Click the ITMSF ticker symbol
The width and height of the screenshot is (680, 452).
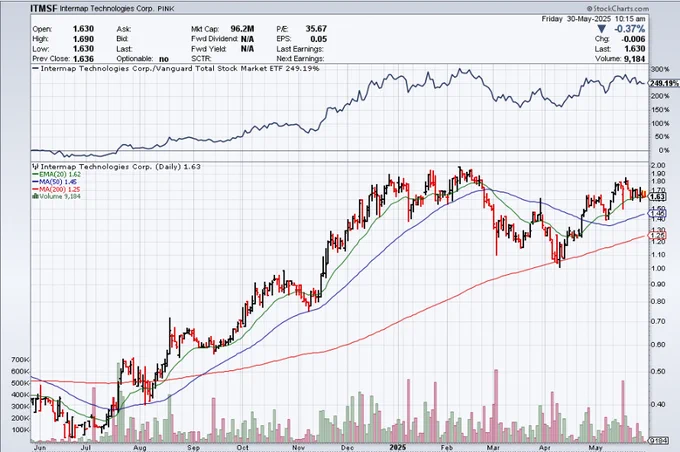[x=44, y=8]
